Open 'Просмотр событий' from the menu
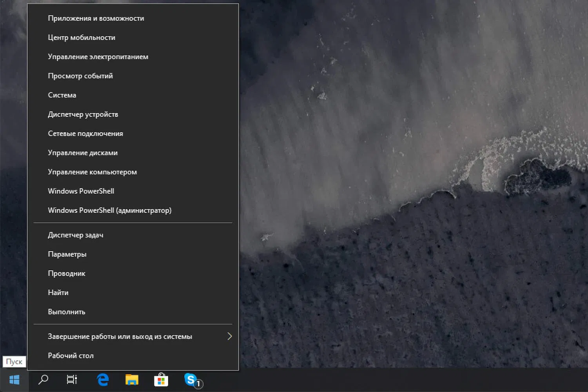Screen dimensions: 588x392 [133, 76]
